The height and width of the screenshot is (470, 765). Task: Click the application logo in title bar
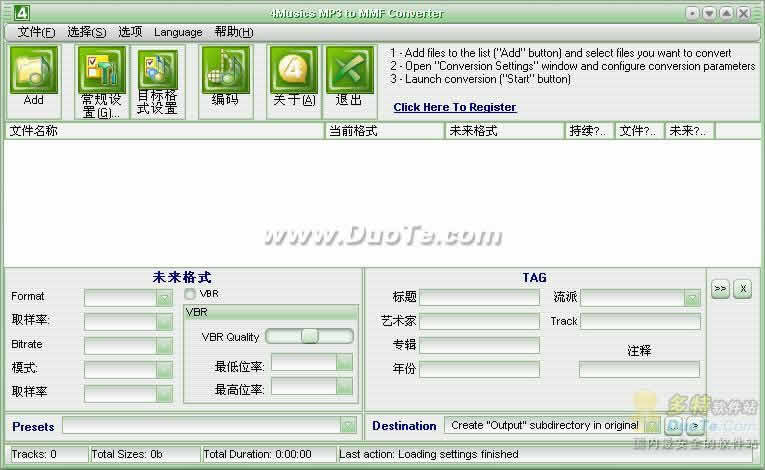point(21,12)
